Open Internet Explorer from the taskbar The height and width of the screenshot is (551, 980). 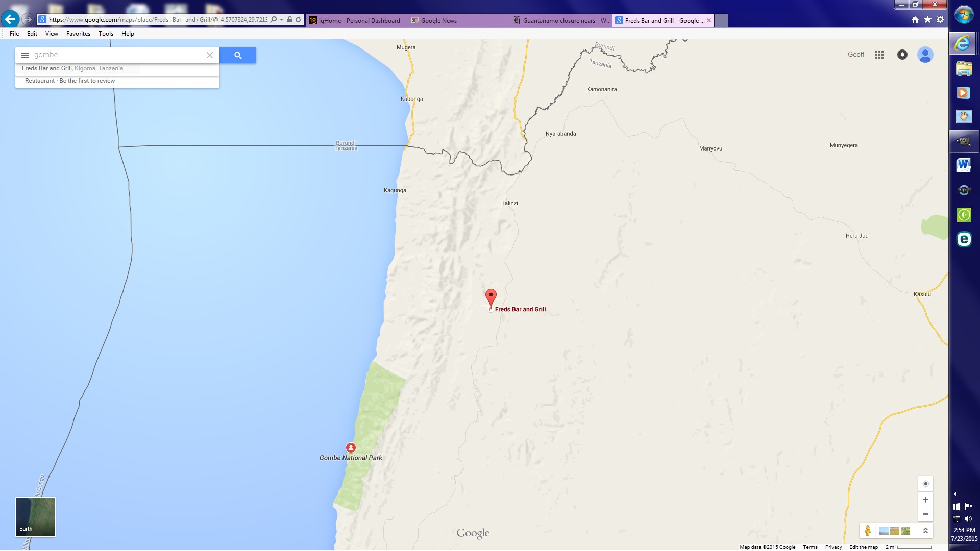coord(964,43)
